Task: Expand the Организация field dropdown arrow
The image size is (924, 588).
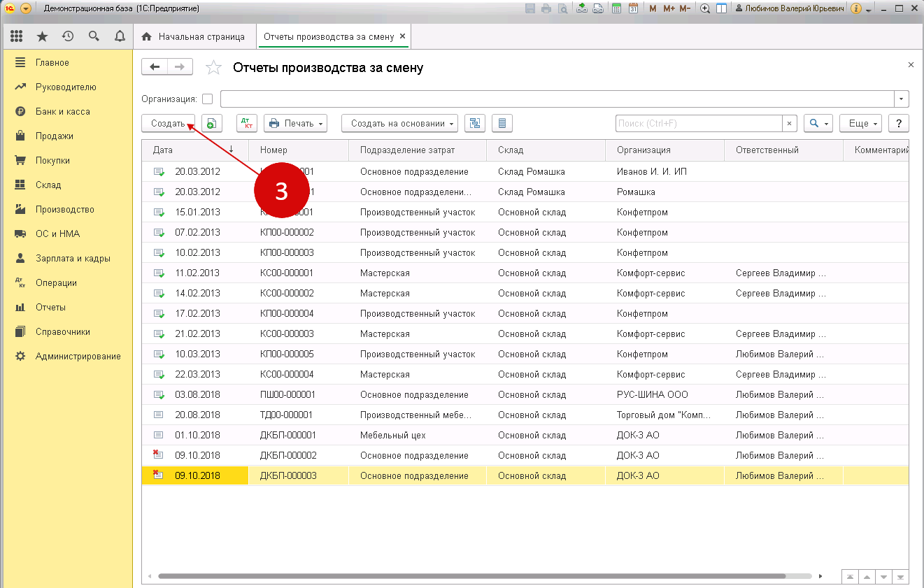Action: [x=902, y=99]
